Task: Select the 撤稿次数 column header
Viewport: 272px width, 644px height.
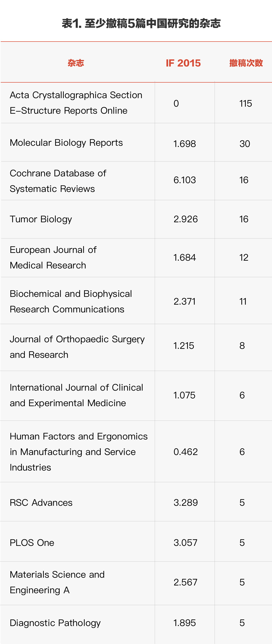Action: [x=246, y=63]
